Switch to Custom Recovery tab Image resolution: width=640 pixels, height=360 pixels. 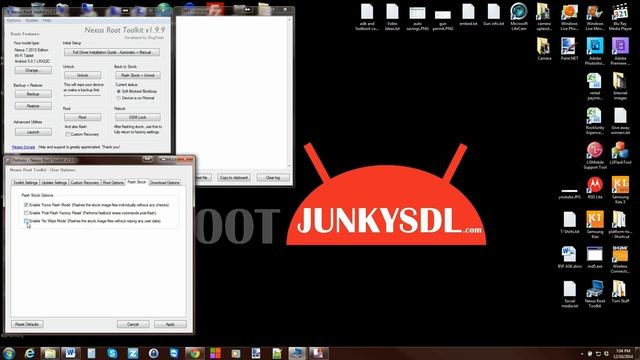point(85,182)
